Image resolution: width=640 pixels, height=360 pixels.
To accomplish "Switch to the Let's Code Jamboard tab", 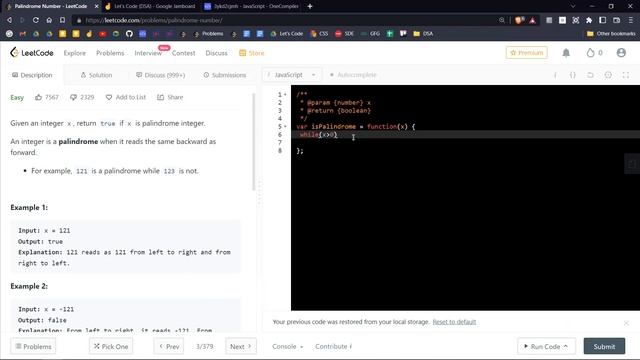I will (151, 6).
